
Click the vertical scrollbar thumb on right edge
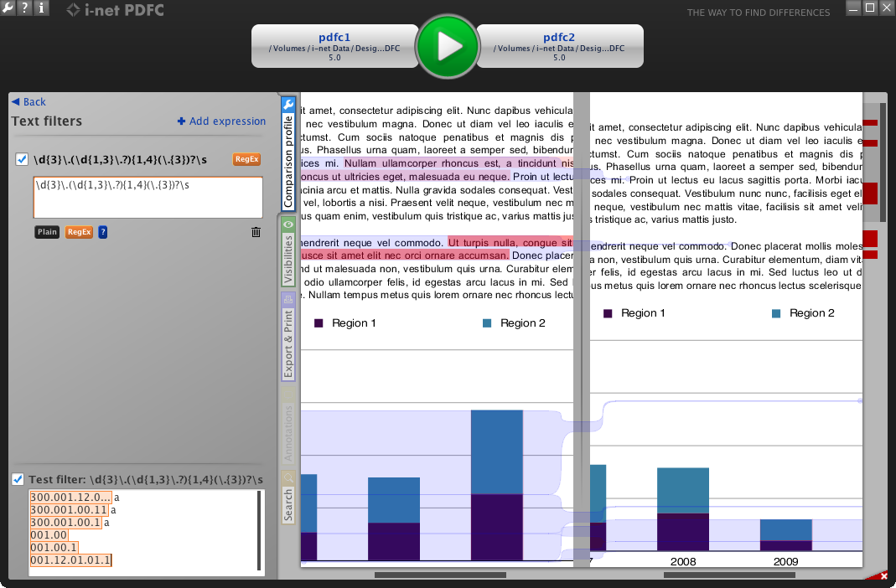pyautogui.click(x=883, y=162)
